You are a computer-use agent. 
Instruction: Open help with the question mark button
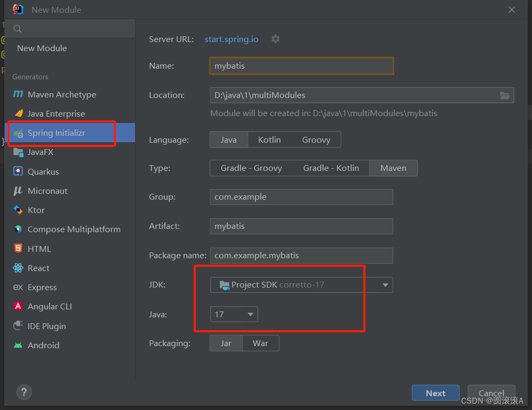(24, 392)
